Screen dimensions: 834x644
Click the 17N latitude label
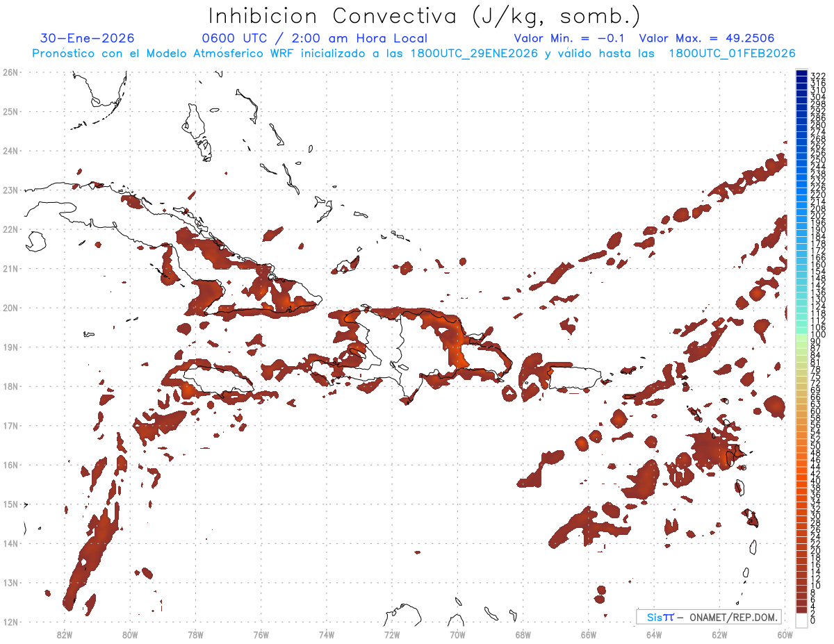click(10, 425)
